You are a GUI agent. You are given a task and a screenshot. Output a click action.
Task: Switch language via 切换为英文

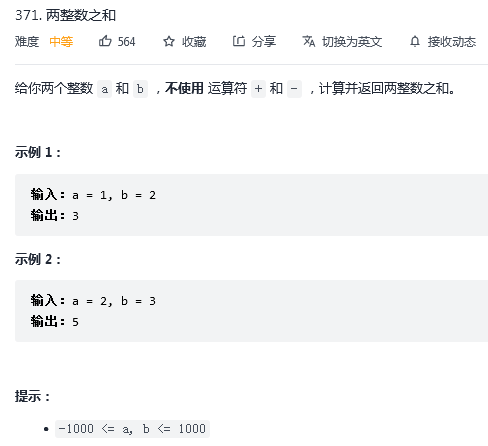[x=352, y=42]
